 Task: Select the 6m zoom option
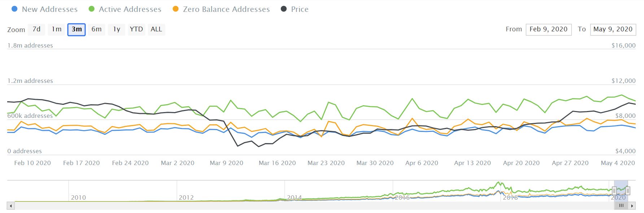[96, 29]
